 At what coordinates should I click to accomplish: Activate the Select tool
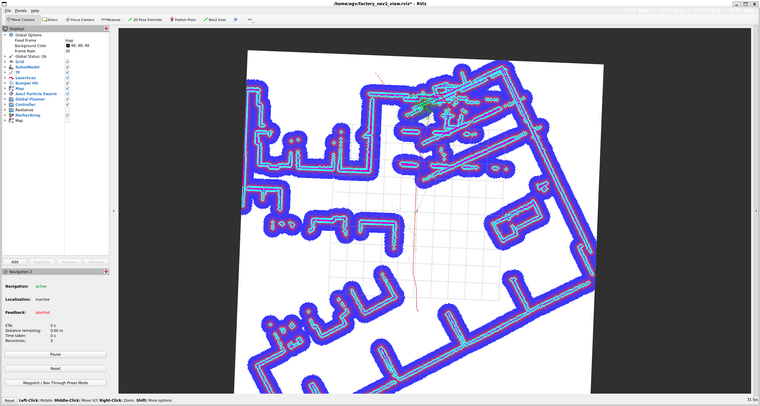coord(50,20)
